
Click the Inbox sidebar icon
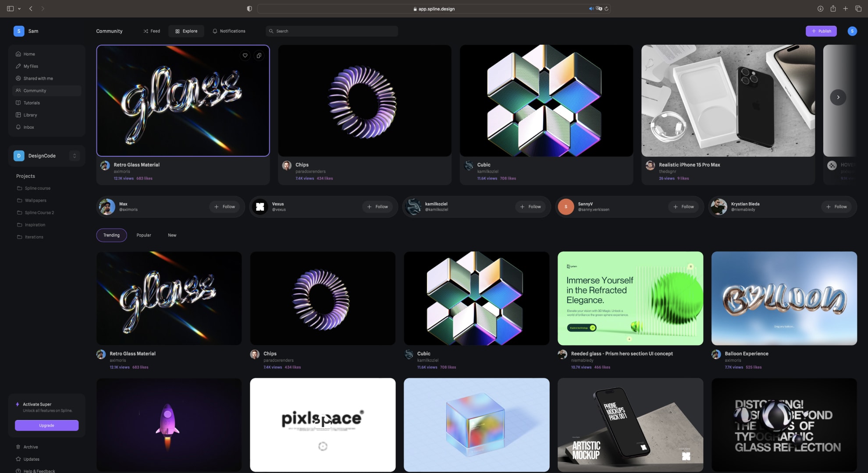[18, 127]
